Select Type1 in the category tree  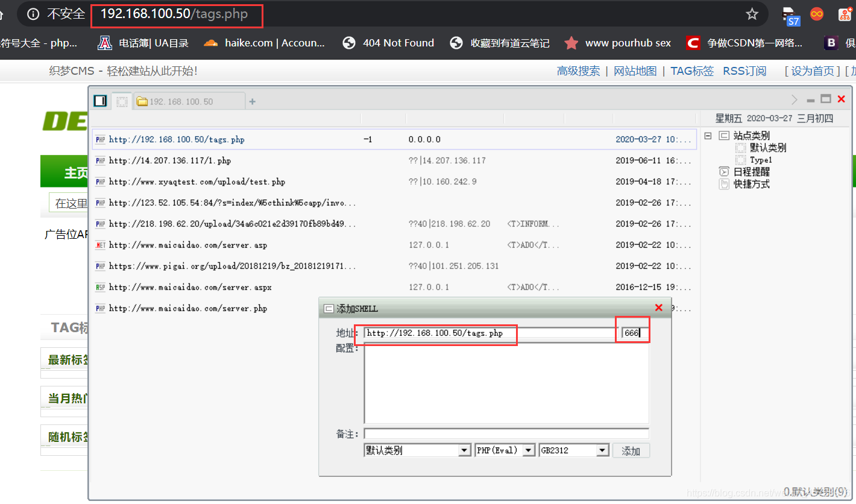(x=761, y=160)
